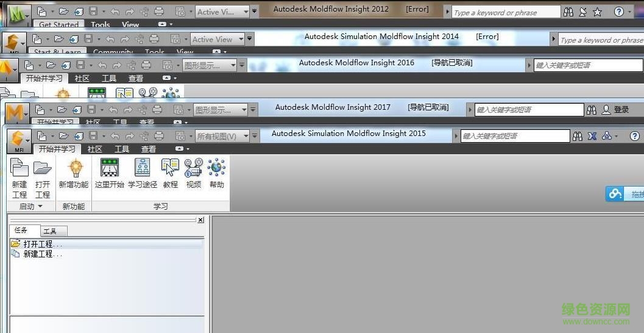Image resolution: width=644 pixels, height=333 pixels.
Task: Click help question mark in Insight 2012 window
Action: (619, 12)
